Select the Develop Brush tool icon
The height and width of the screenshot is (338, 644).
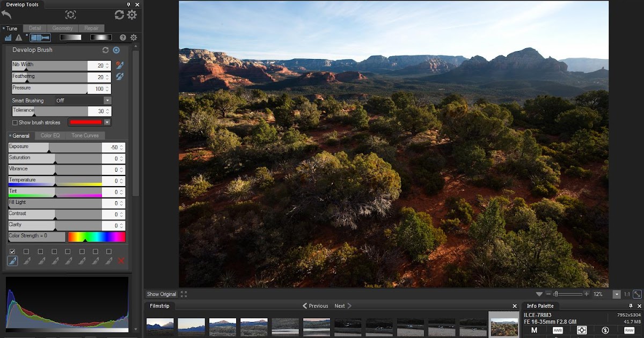[40, 38]
